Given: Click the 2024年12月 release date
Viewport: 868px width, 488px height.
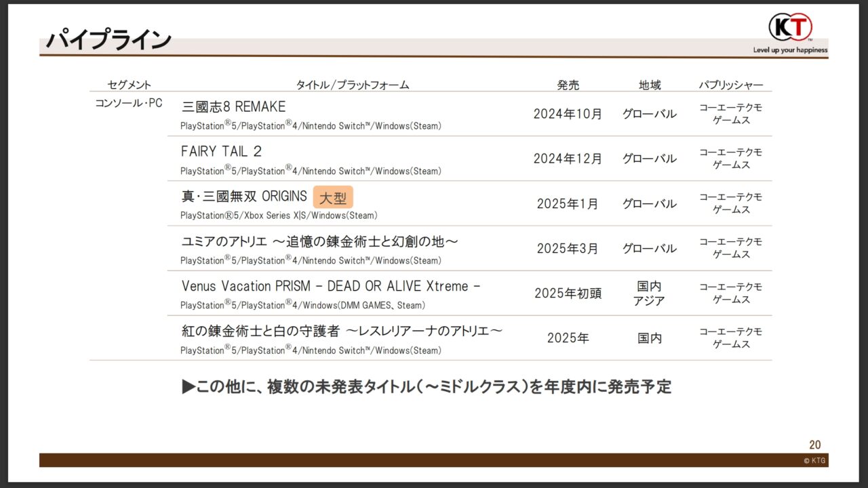Looking at the screenshot, I should coord(568,159).
